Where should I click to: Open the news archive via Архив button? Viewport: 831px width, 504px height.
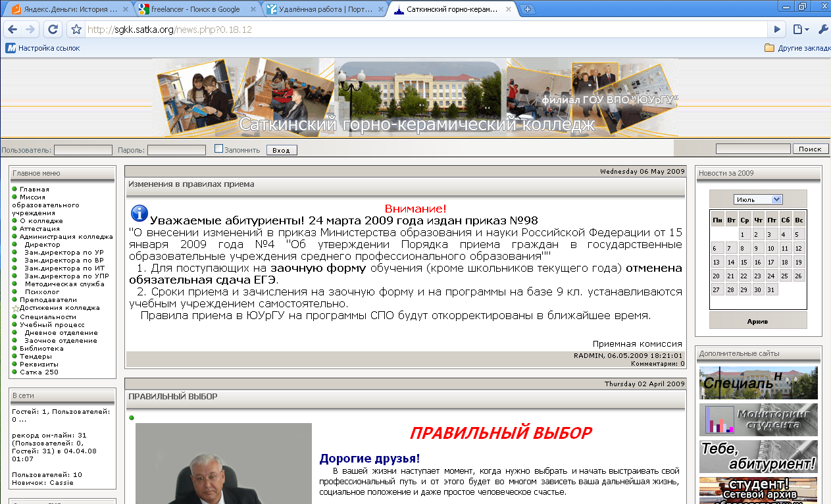[757, 321]
